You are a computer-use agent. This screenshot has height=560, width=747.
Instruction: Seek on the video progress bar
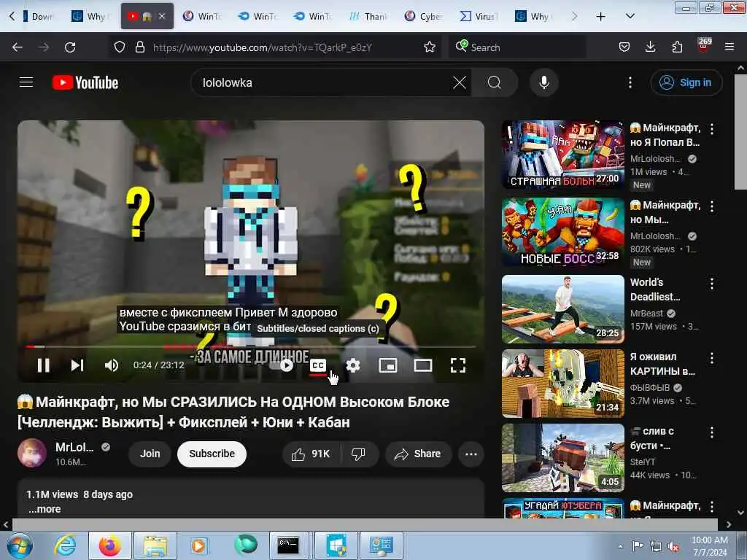pyautogui.click(x=251, y=346)
